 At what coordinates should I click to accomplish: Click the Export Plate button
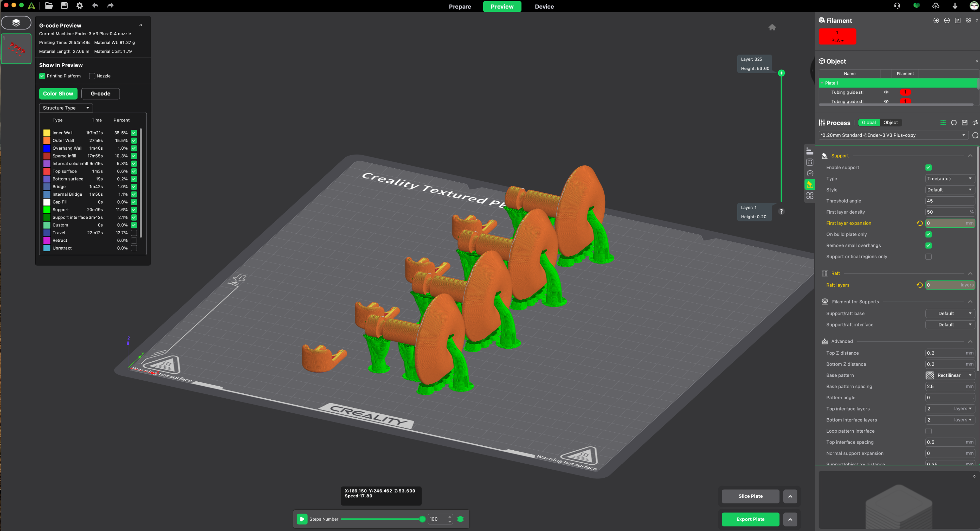pos(750,519)
